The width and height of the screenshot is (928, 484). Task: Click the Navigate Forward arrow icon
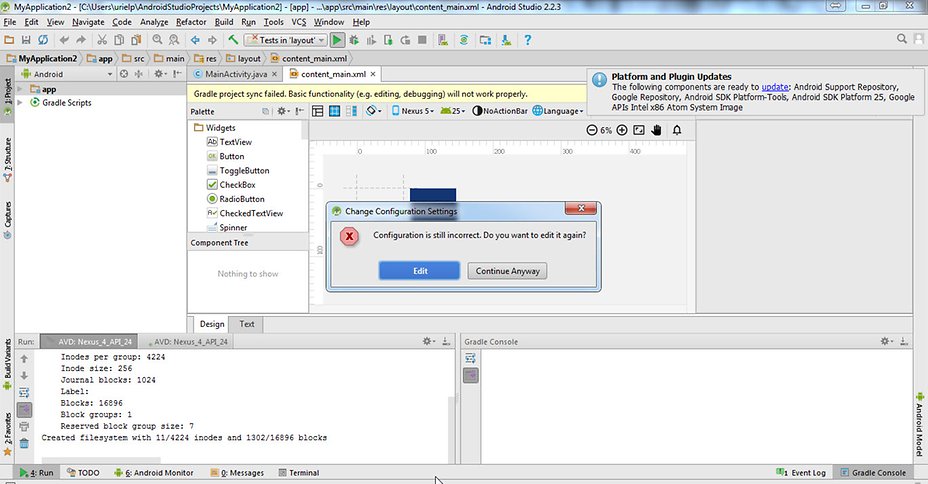212,40
